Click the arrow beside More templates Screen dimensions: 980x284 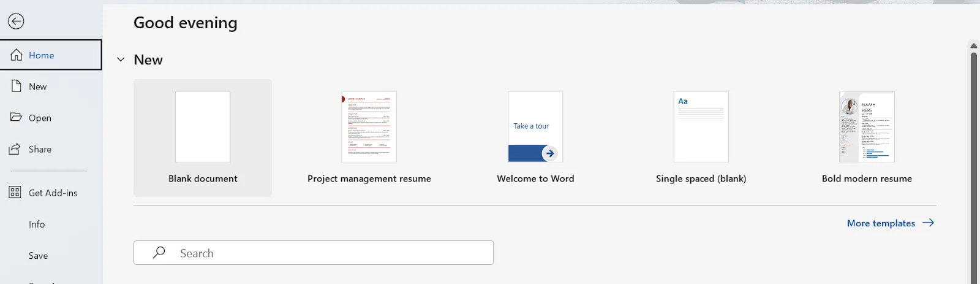pyautogui.click(x=929, y=223)
